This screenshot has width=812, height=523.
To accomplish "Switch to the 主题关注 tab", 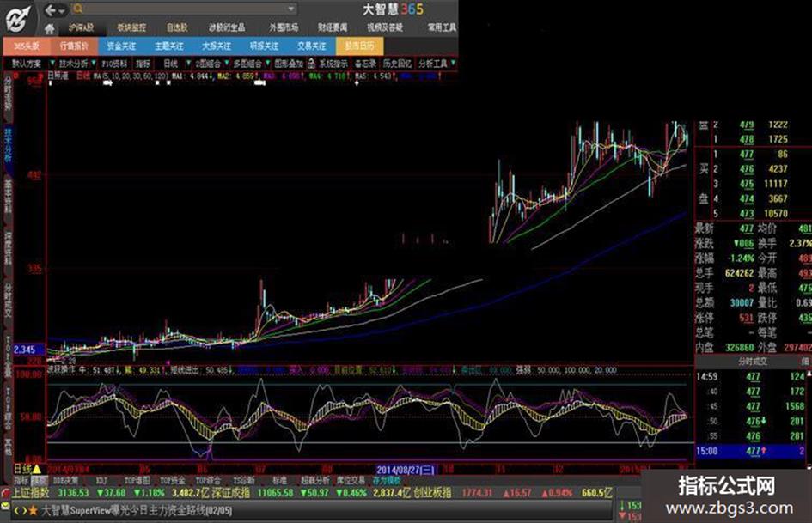I will (x=169, y=46).
